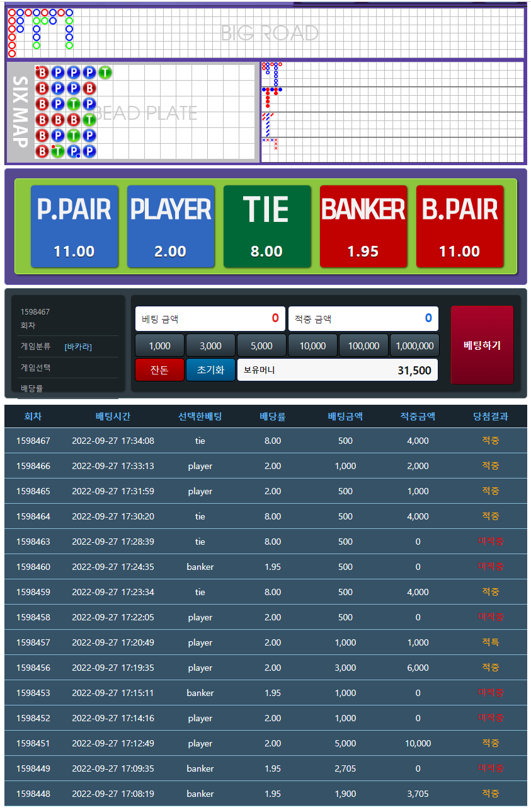This screenshot has height=812, width=531.
Task: Click the 낙첨 result in row 1598449
Action: coord(491,768)
